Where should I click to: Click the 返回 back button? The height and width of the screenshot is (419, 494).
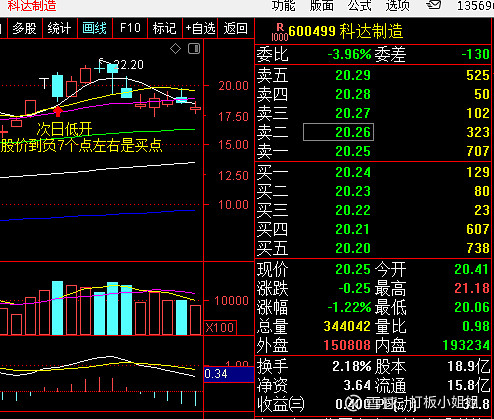pyautogui.click(x=235, y=28)
